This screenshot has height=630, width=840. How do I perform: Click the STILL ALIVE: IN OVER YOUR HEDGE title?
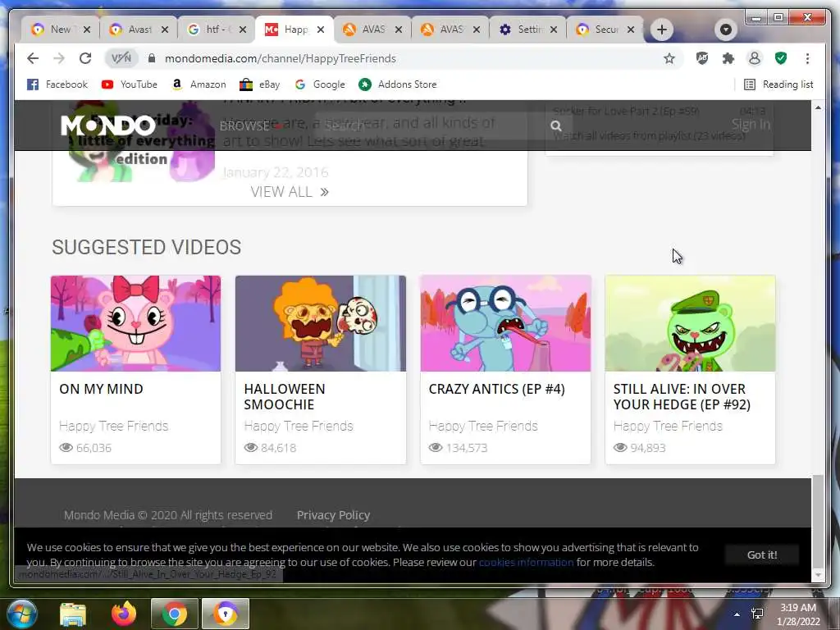coord(682,396)
